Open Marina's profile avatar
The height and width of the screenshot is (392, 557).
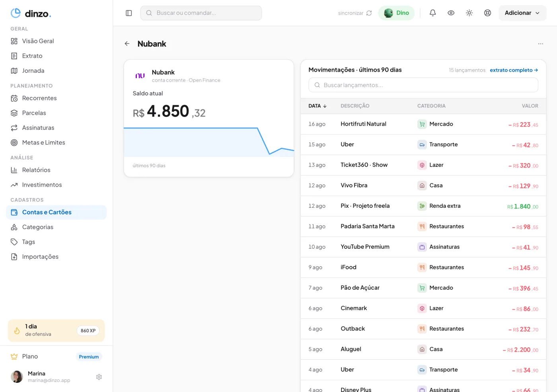tap(17, 376)
